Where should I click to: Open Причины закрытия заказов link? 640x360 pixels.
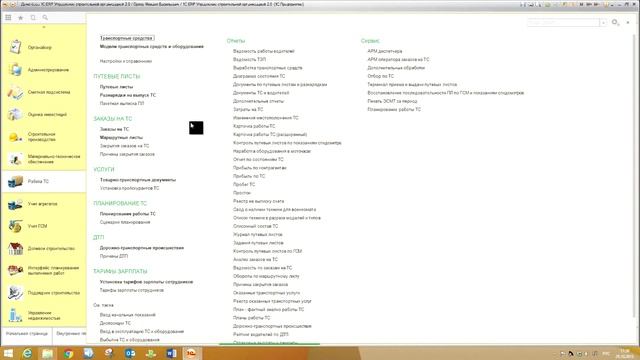pyautogui.click(x=127, y=154)
